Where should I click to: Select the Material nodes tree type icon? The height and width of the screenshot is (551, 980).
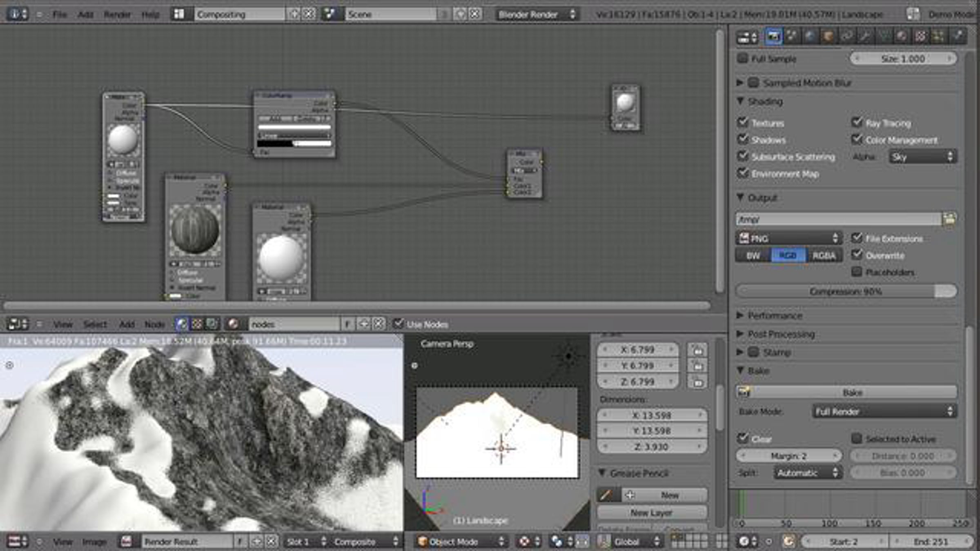point(182,324)
